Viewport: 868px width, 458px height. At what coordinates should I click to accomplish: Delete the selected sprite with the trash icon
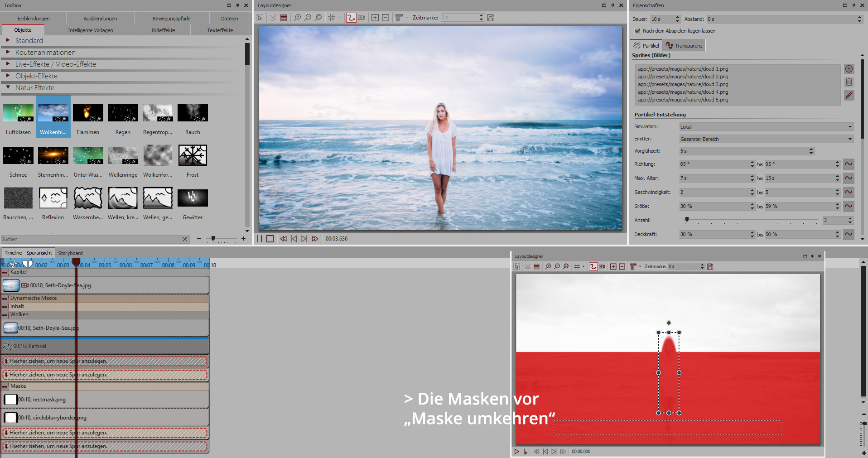[x=849, y=82]
